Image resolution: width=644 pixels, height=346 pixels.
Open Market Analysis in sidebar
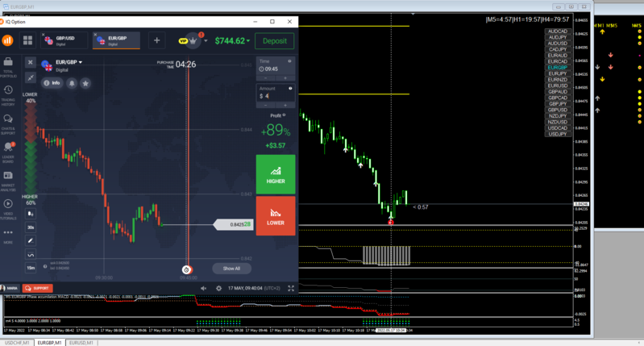[8, 181]
